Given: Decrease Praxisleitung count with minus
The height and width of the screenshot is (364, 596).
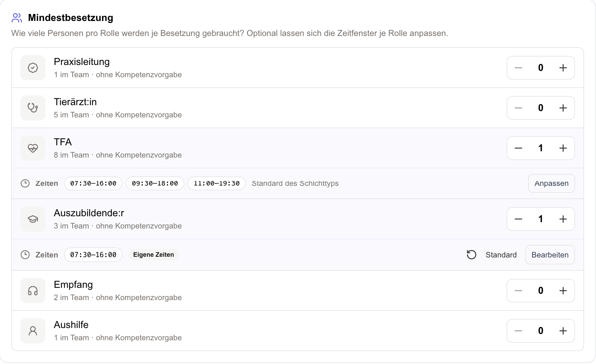Looking at the screenshot, I should [518, 68].
